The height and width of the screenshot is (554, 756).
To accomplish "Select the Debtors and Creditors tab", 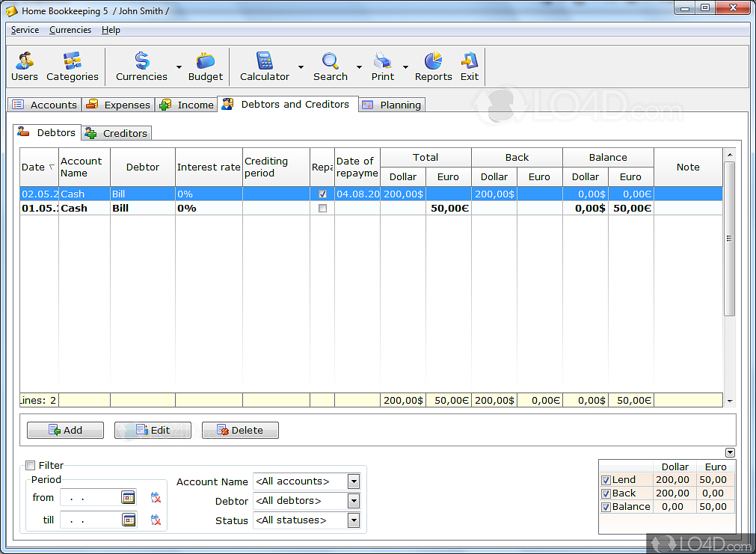I will point(287,104).
